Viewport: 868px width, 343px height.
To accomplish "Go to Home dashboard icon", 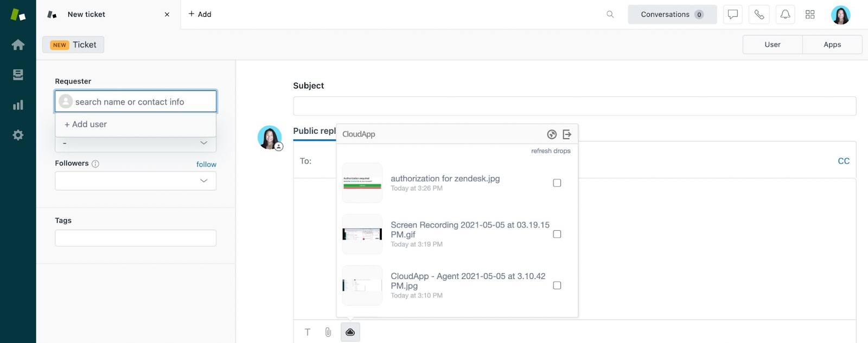I will 18,44.
